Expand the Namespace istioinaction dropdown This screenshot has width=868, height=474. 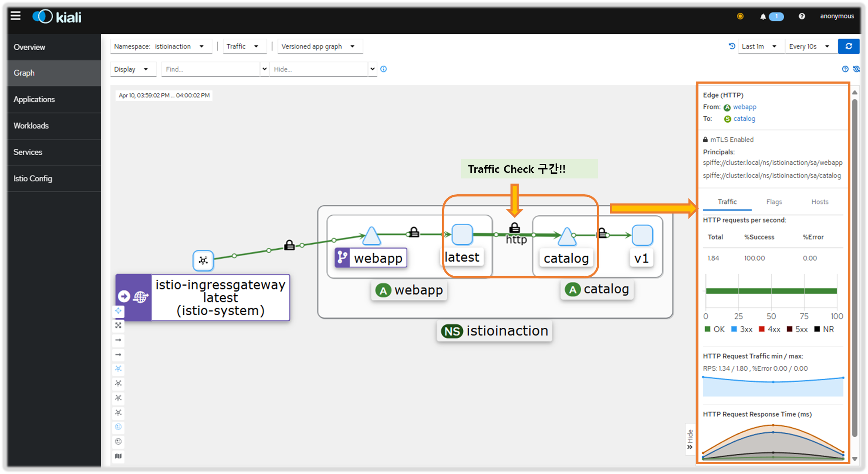click(161, 46)
